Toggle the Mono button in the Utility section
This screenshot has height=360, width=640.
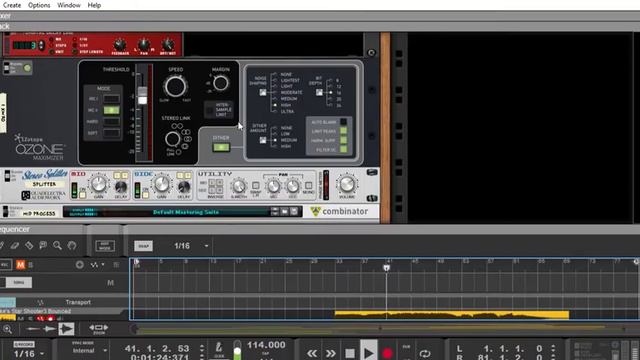click(309, 186)
